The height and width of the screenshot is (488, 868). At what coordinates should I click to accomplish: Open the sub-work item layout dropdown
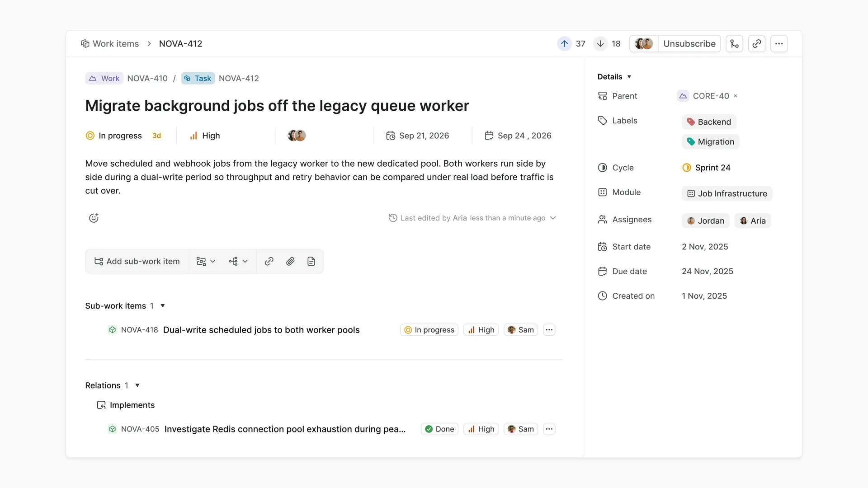[x=206, y=261]
